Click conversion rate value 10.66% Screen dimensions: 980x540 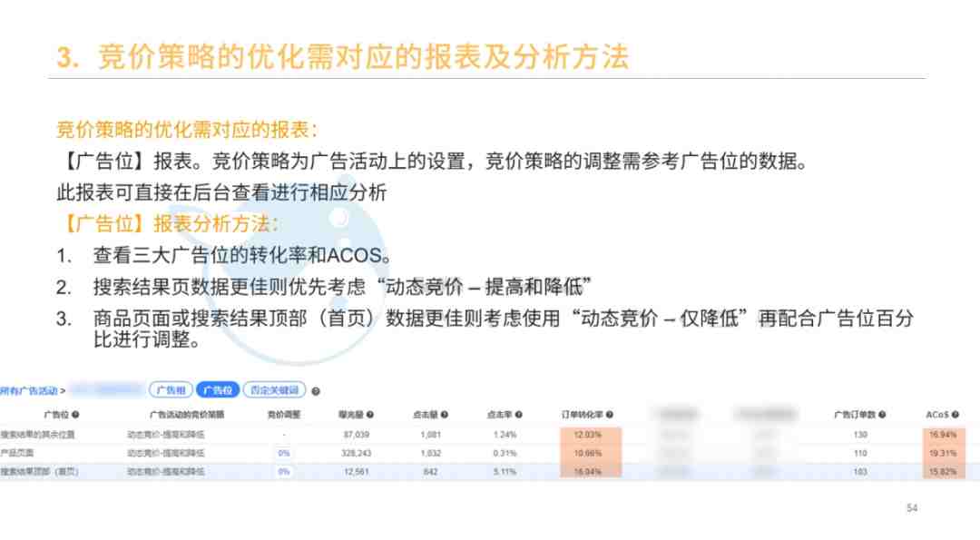tap(587, 453)
